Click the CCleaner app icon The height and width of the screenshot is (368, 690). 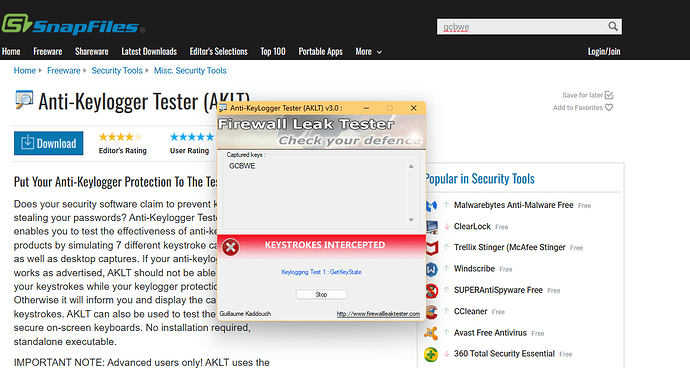pos(431,312)
